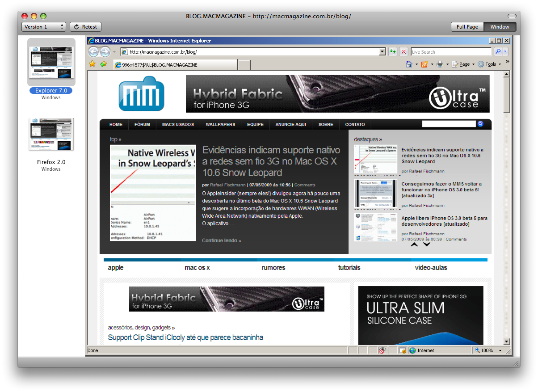Select the Firefox 2.0 screenshot thumbnail
538x392 pixels.
pos(51,135)
